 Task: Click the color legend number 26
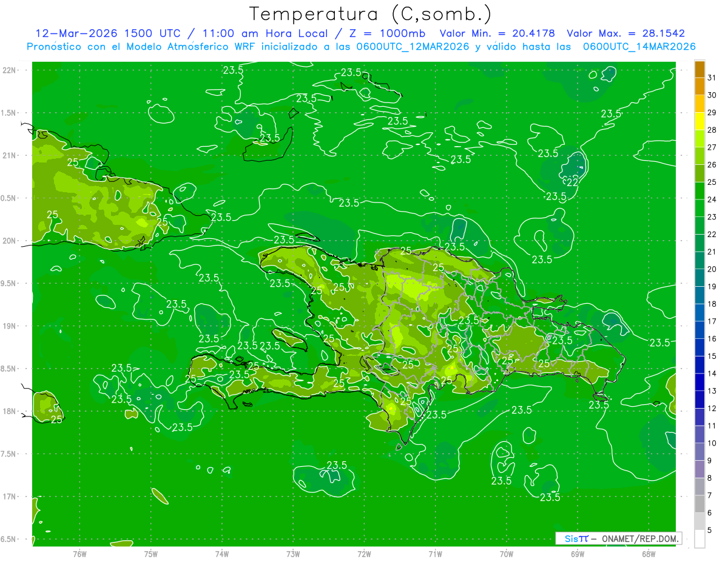pos(712,164)
